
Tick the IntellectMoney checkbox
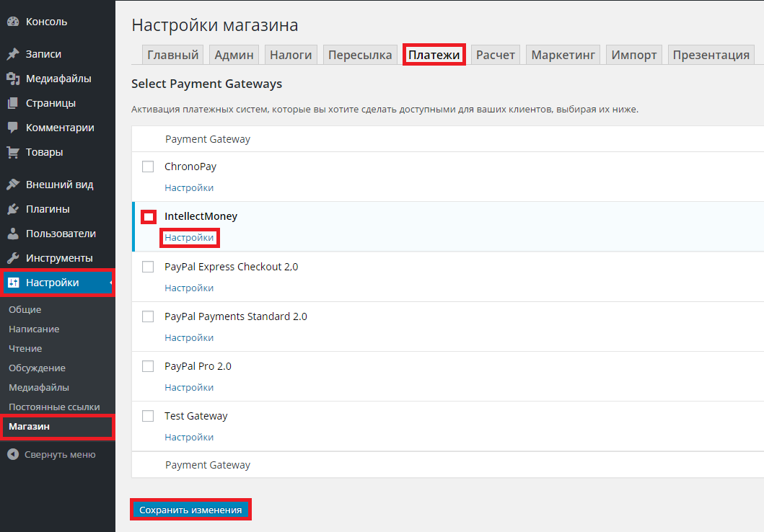(x=148, y=216)
